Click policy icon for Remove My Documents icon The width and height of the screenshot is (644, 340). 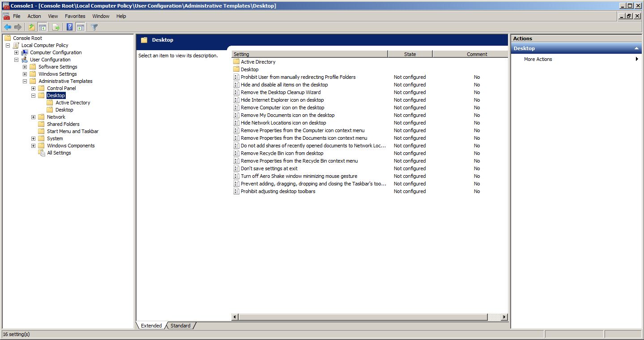237,115
